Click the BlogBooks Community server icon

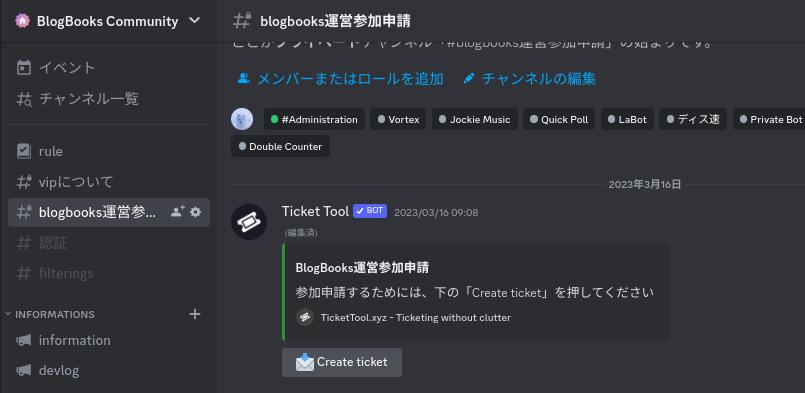click(x=23, y=21)
